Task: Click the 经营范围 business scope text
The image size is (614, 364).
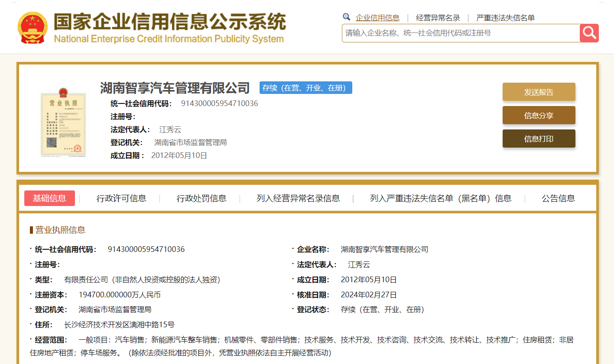Action: point(302,346)
